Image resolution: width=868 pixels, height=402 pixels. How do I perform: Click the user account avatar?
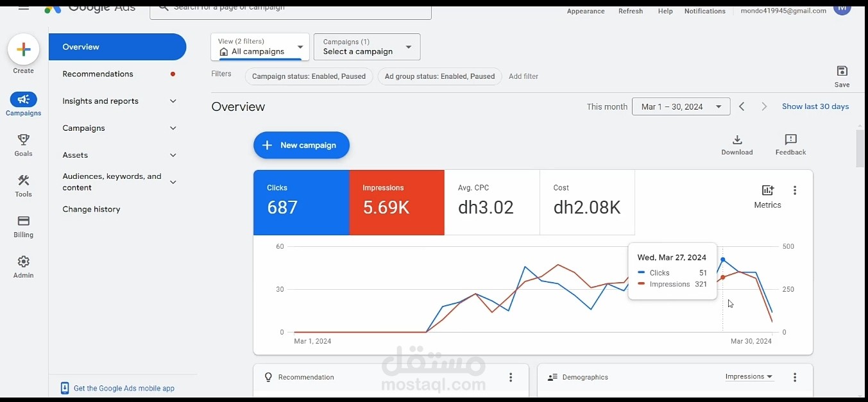[x=842, y=9]
